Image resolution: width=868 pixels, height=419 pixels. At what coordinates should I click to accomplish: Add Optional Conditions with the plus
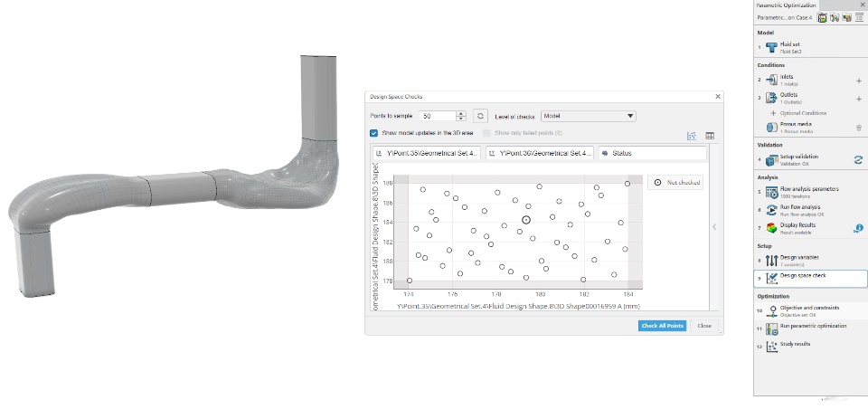click(773, 113)
